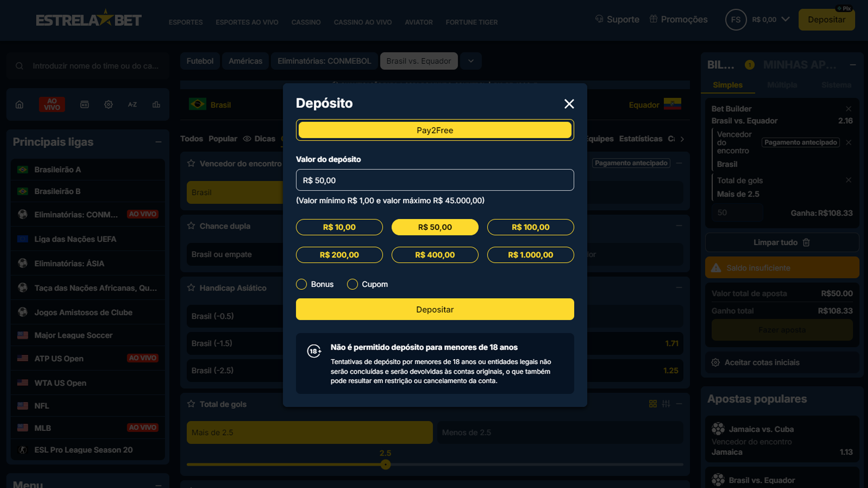
Task: Open FORTUNE TIGER game
Action: [472, 22]
